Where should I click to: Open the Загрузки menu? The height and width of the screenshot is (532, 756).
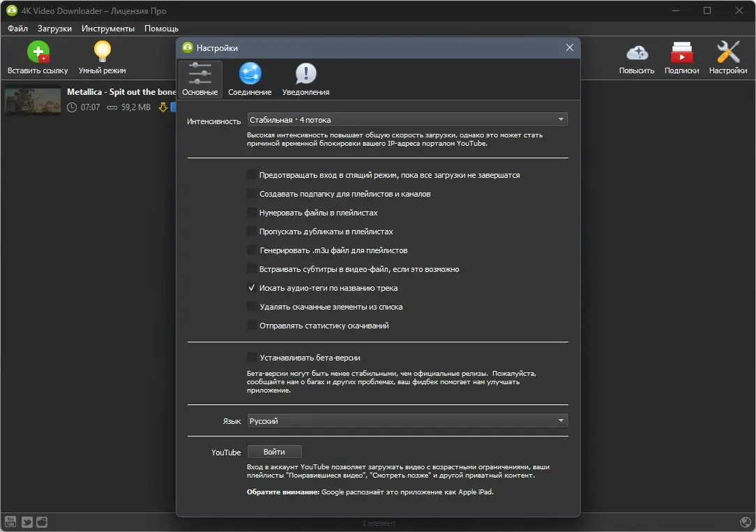click(x=54, y=29)
